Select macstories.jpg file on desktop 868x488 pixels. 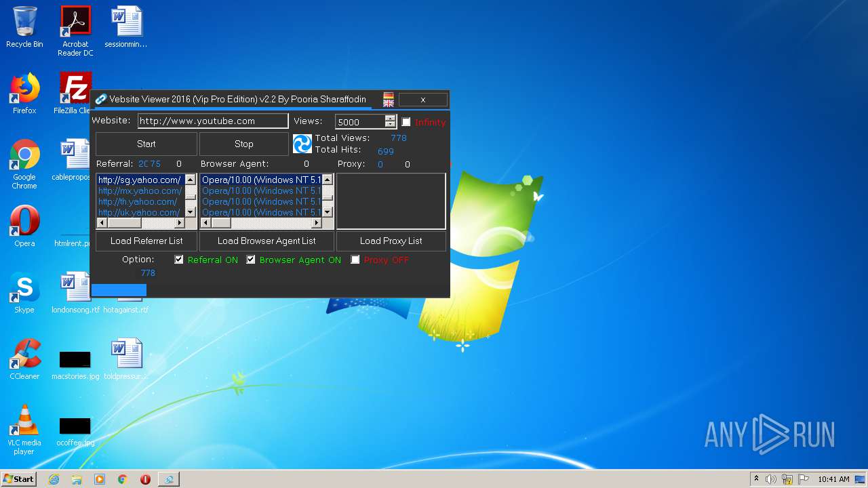tap(75, 365)
